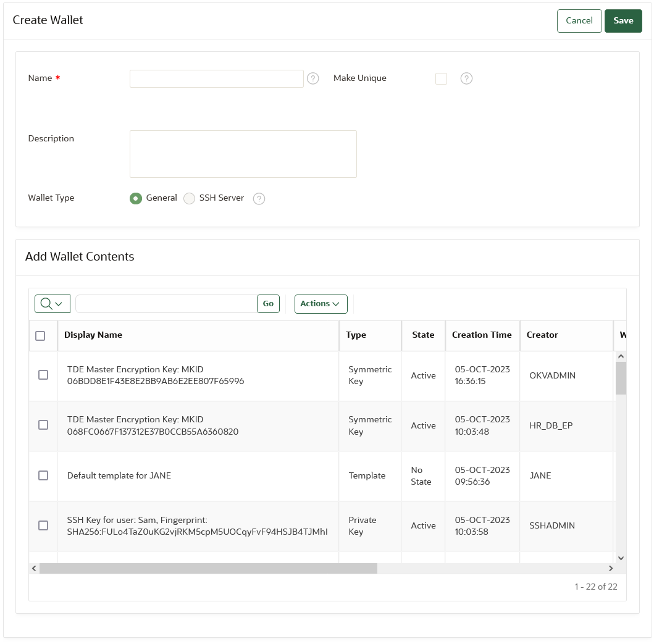Click creation time 05-OCT-2023 10:03:48
654x644 pixels.
click(x=482, y=425)
